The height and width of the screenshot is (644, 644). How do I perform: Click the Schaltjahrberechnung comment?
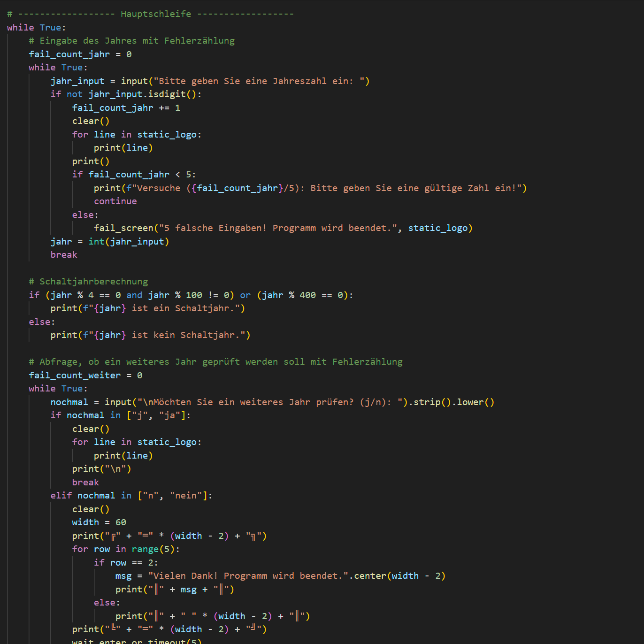point(92,281)
